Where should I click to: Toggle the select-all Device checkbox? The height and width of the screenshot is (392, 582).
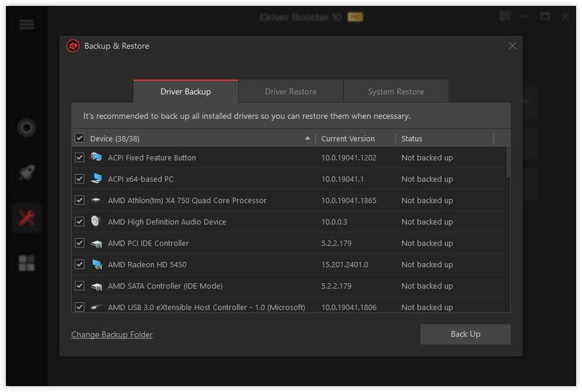pos(80,138)
